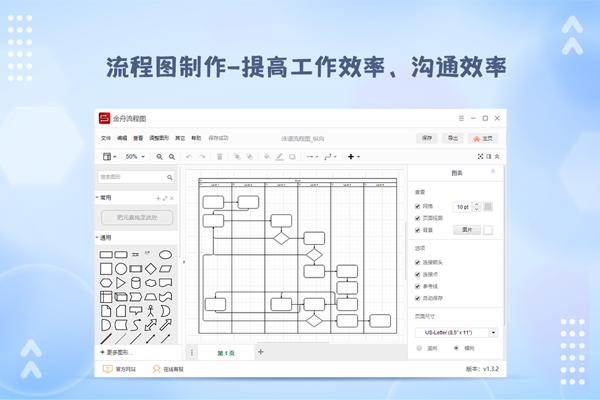The height and width of the screenshot is (400, 600).
Task: Click the fill color bucket icon
Action: (x=266, y=157)
